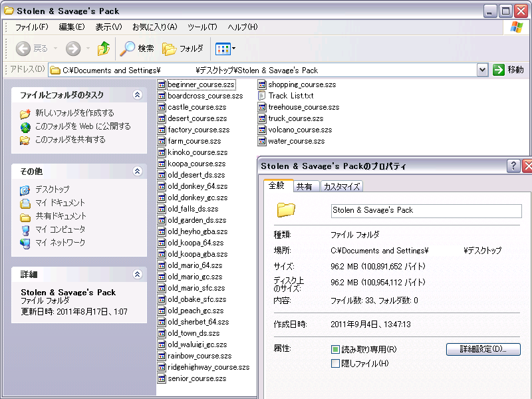Open the Search (検索) toolbar tool
532x399 pixels.
pyautogui.click(x=137, y=49)
